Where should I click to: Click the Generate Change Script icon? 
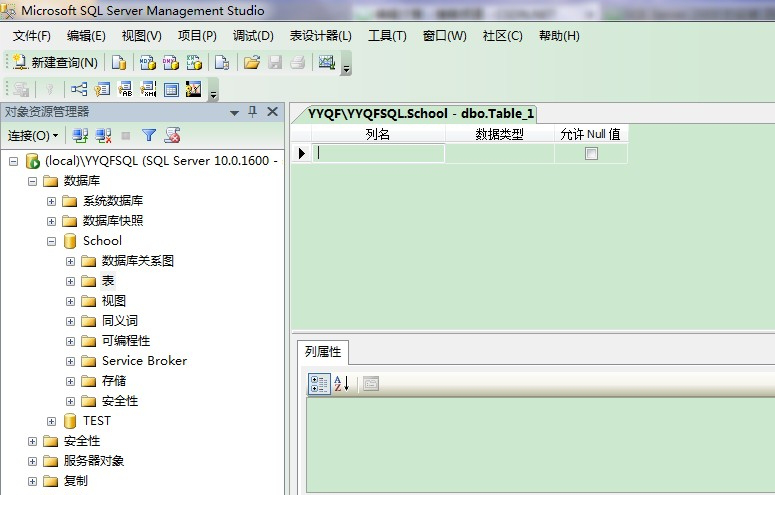(21, 89)
